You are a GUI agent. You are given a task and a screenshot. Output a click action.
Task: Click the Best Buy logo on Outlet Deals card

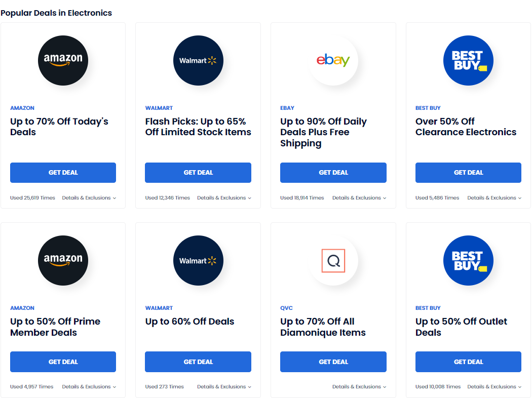(x=468, y=260)
